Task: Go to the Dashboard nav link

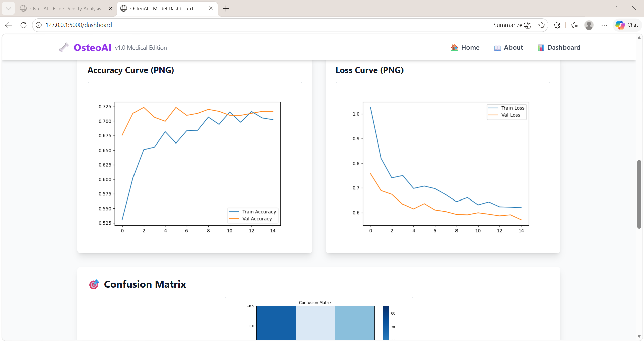Action: [x=559, y=48]
